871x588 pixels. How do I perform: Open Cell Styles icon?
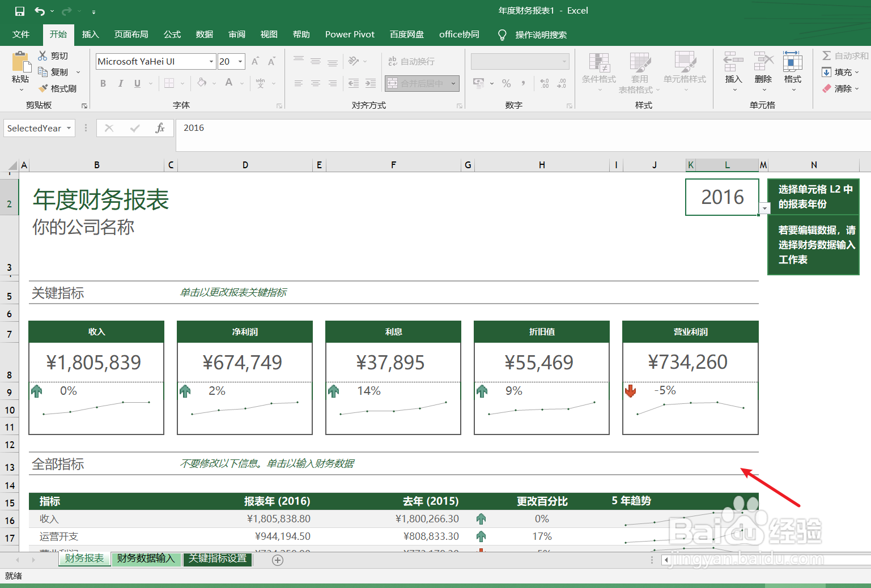click(685, 63)
